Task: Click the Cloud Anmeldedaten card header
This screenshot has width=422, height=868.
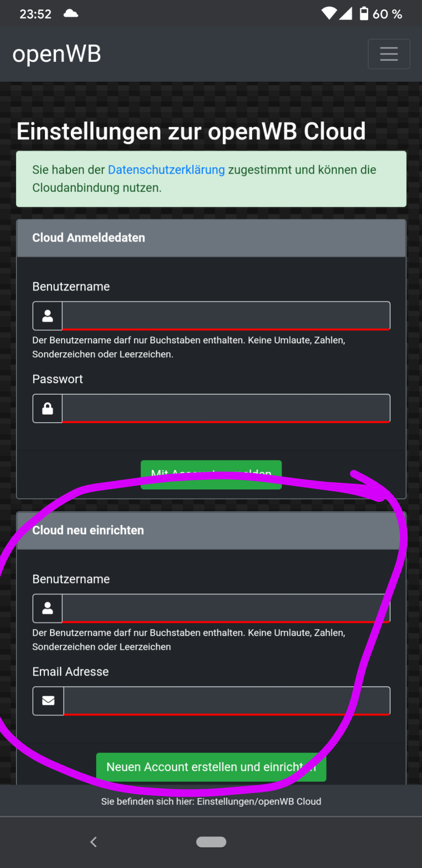Action: point(211,238)
